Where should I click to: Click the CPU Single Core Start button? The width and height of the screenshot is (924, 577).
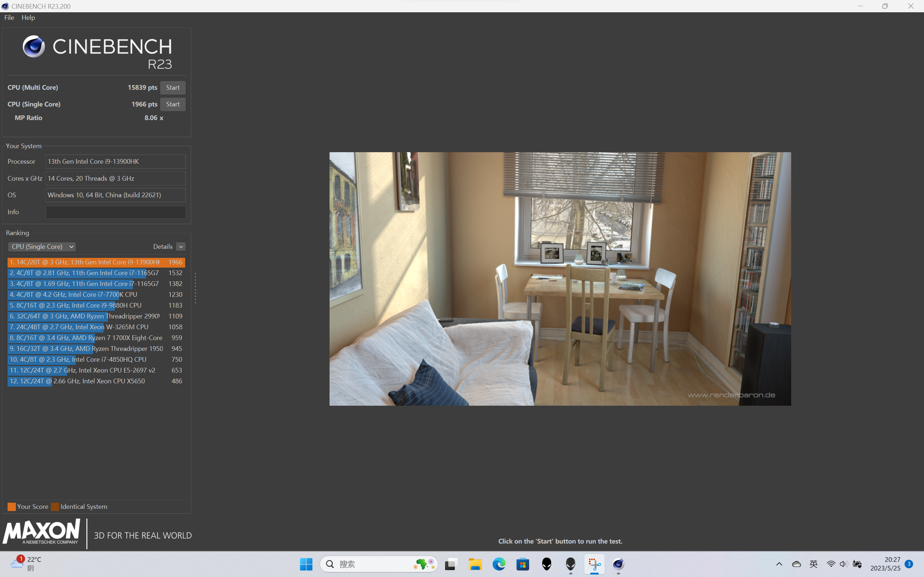pos(173,104)
